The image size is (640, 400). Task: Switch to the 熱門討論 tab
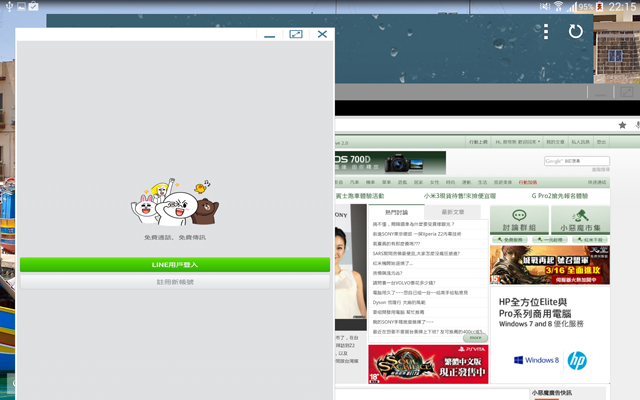[x=396, y=212]
